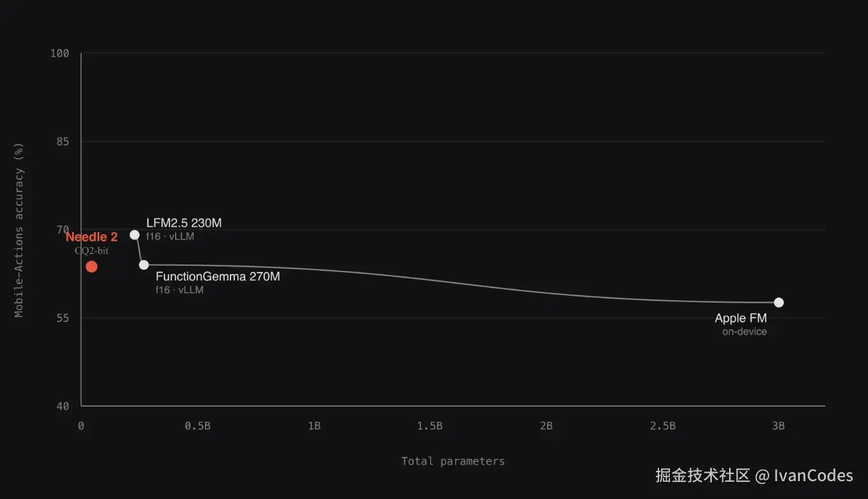Click the Mobile-Actions accuracy axis title
The height and width of the screenshot is (499, 868).
[x=19, y=229]
